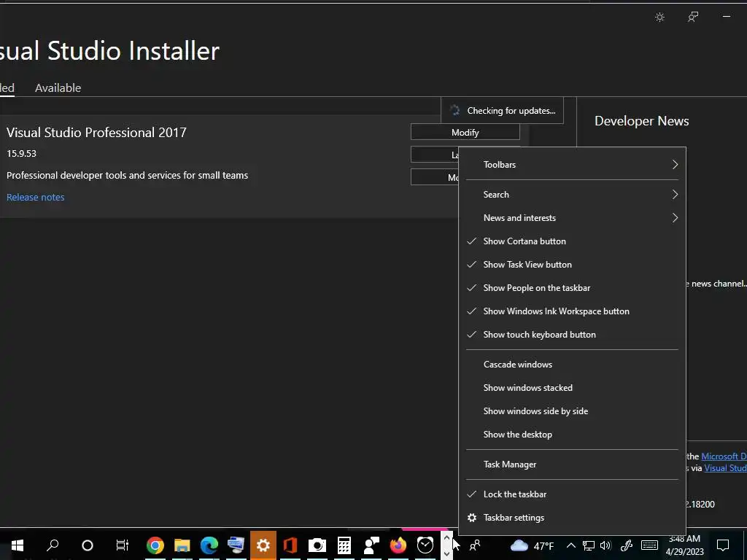Viewport: 747px width, 560px height.
Task: Choose Show windows side by side
Action: pyautogui.click(x=572, y=411)
